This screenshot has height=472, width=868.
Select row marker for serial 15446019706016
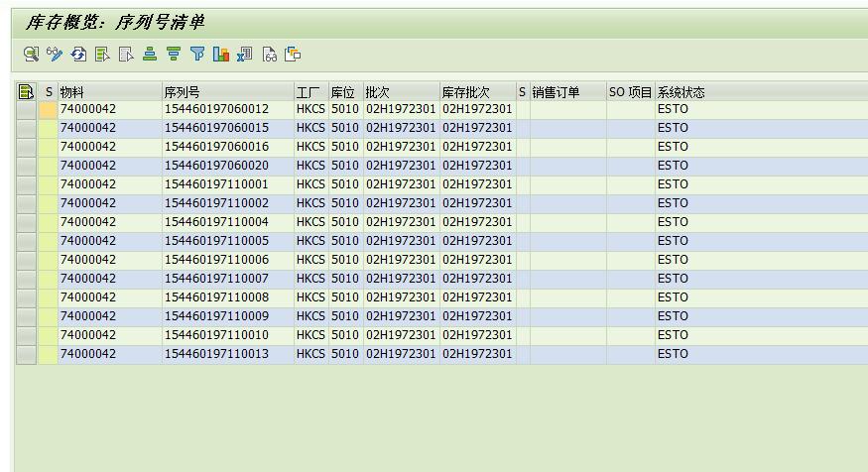tap(26, 147)
